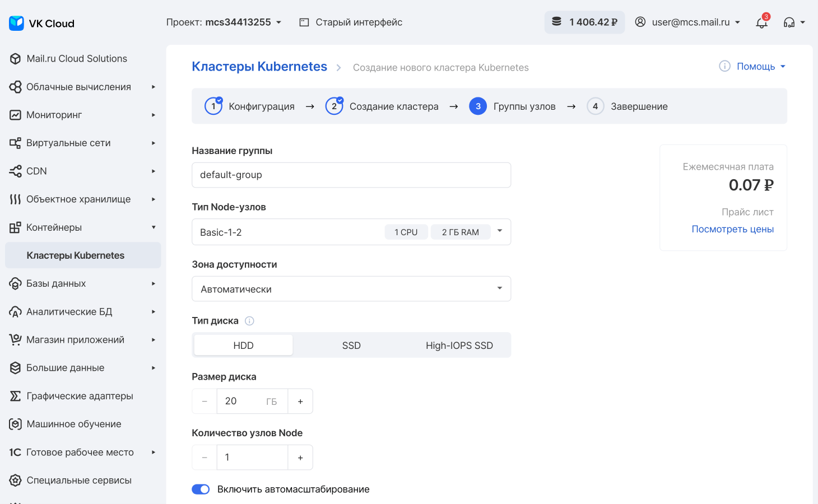
Task: Collapse the Контейнеры section arrow
Action: click(x=154, y=227)
